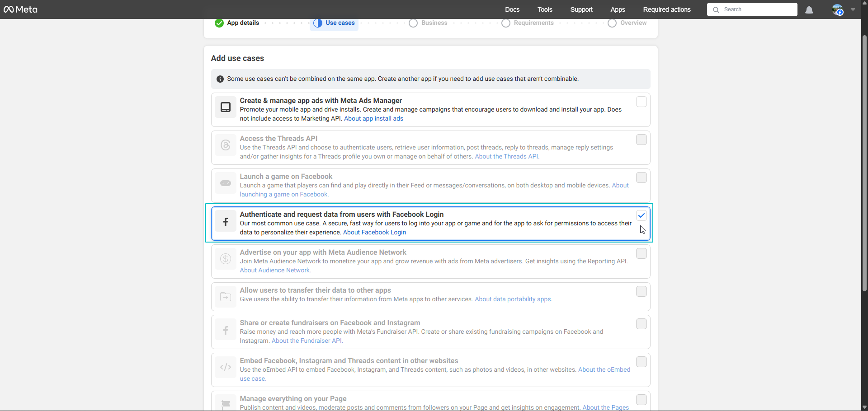Open the About app install ads link
The width and height of the screenshot is (868, 411).
point(373,119)
